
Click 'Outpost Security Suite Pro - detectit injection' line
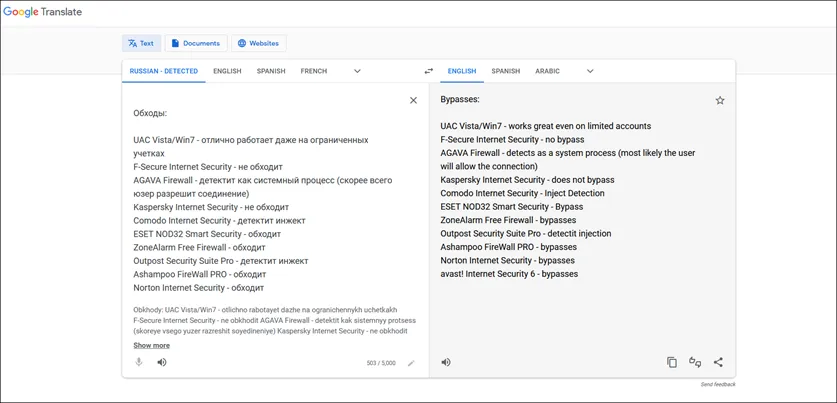tap(526, 233)
